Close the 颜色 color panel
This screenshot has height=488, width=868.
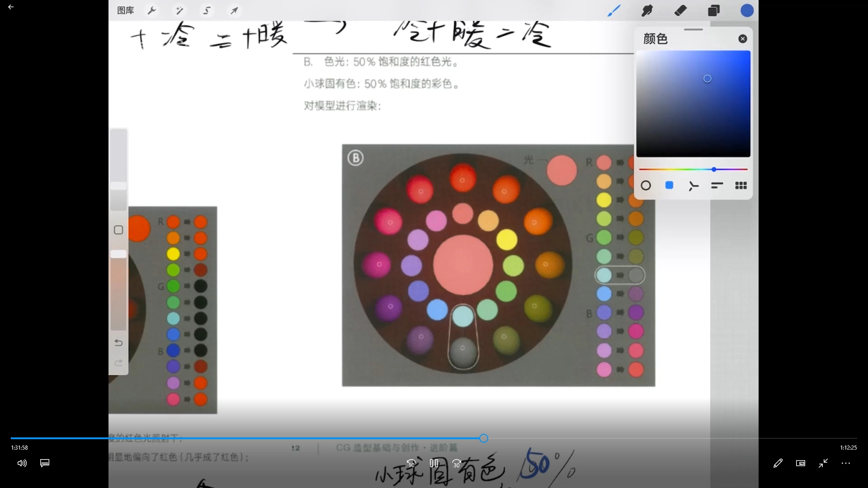click(742, 39)
